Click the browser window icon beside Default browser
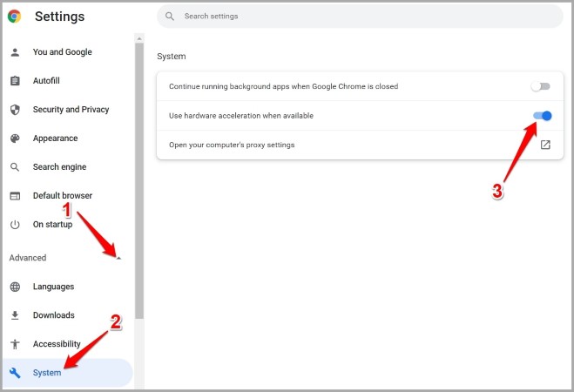Screen dimensions: 574x392 (15, 196)
